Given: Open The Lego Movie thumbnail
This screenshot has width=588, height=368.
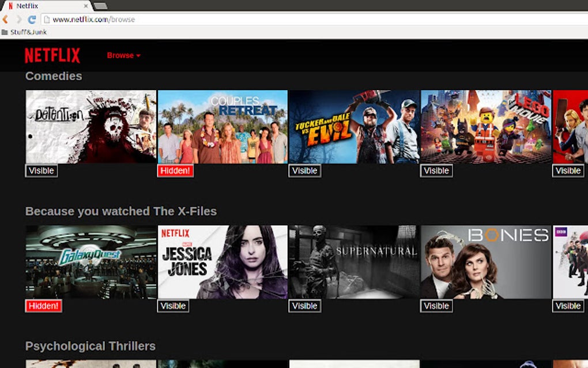Looking at the screenshot, I should click(486, 127).
